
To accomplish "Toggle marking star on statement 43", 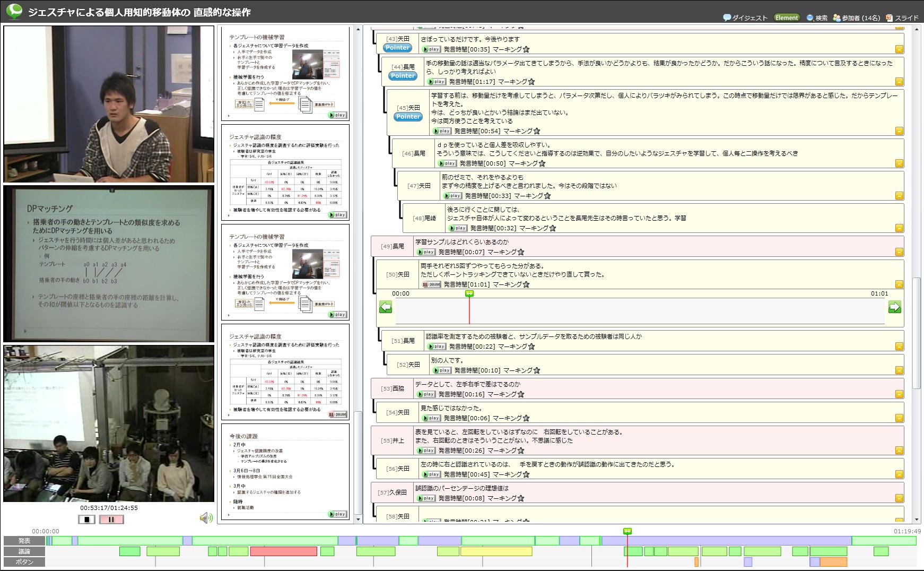I will tap(526, 49).
